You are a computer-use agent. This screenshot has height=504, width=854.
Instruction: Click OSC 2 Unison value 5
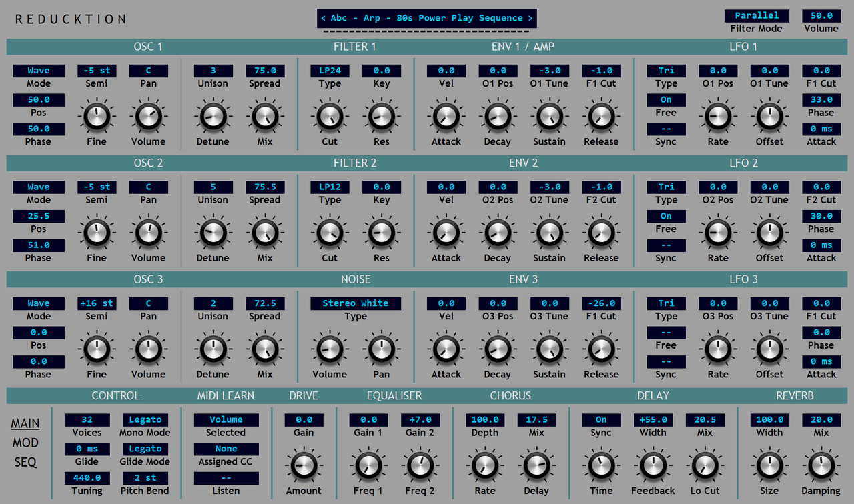point(213,187)
